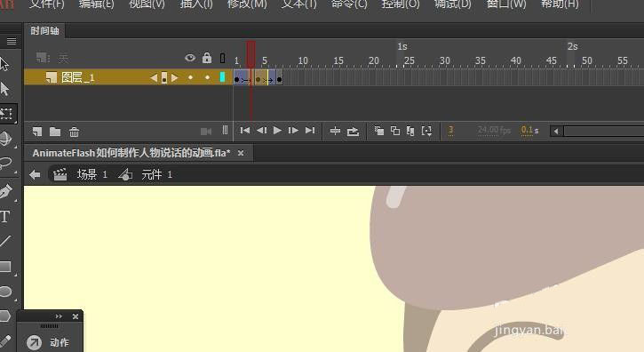Toggle outline view for all layers

[223, 58]
